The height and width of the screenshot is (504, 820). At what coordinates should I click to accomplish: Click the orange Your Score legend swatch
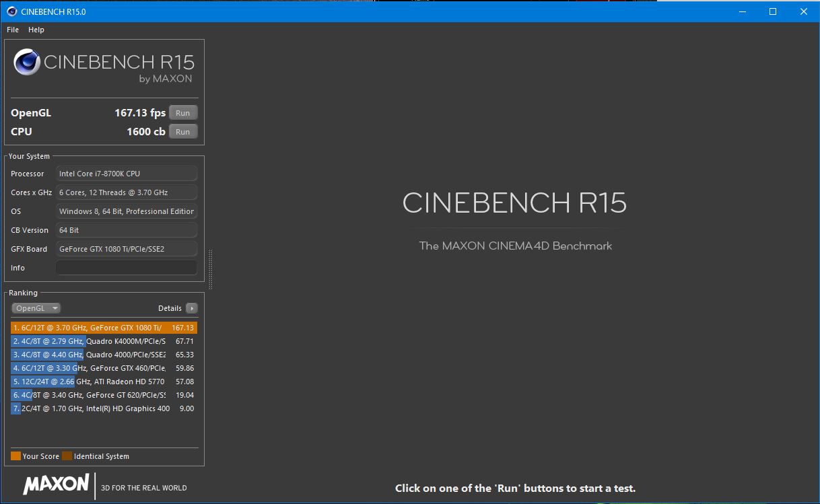[16, 456]
